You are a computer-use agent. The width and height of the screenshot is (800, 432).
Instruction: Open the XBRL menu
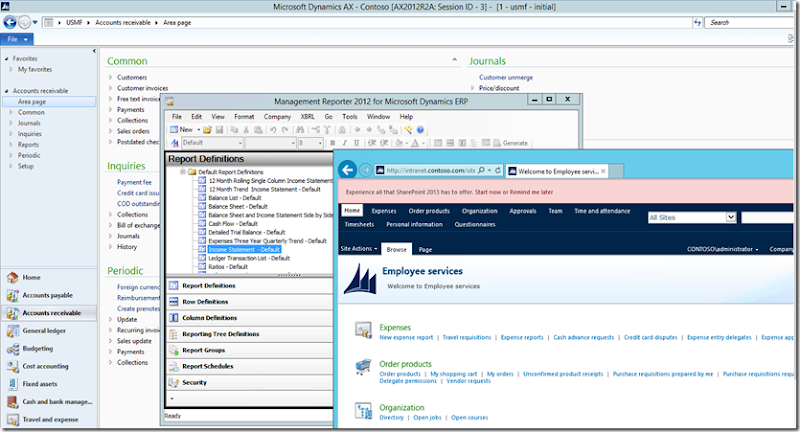click(x=307, y=117)
